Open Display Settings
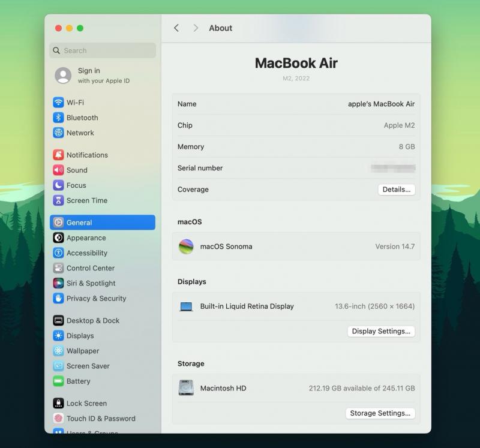Image resolution: width=480 pixels, height=448 pixels. [381, 332]
